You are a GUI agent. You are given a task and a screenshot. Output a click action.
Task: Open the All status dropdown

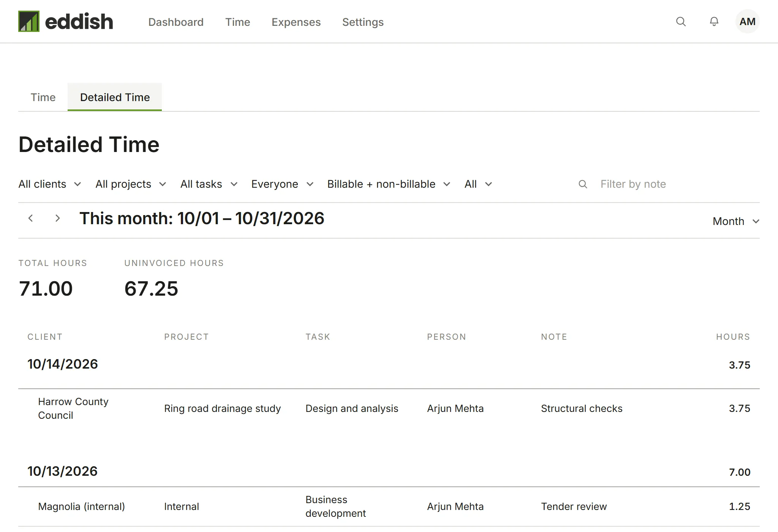478,184
